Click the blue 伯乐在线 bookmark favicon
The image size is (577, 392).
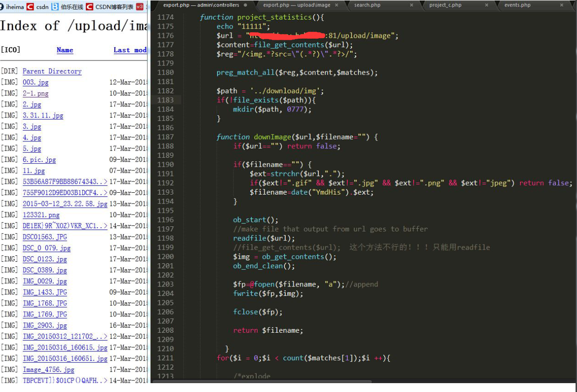[56, 7]
